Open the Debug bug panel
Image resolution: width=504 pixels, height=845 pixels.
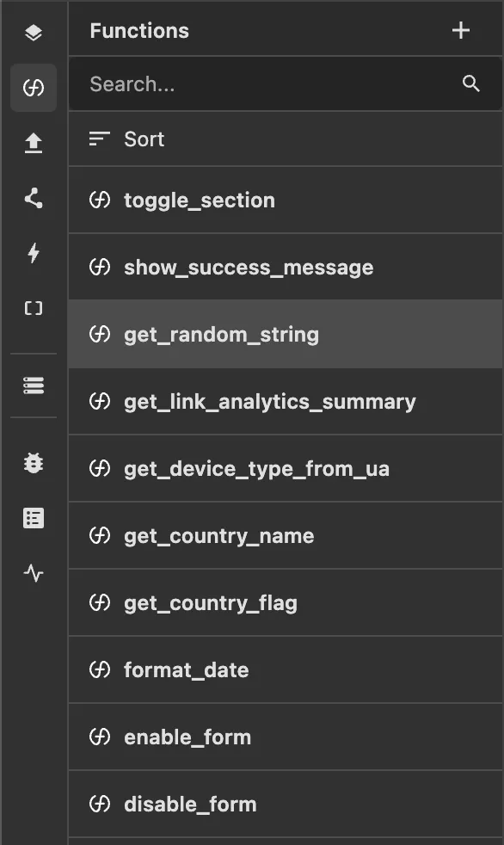tap(34, 463)
